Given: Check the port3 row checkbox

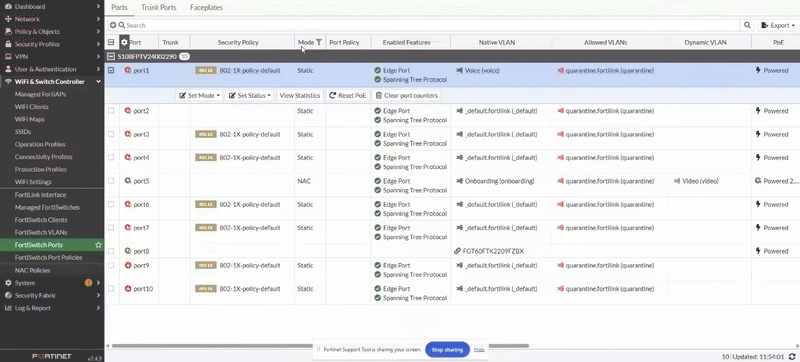Looking at the screenshot, I should click(111, 134).
